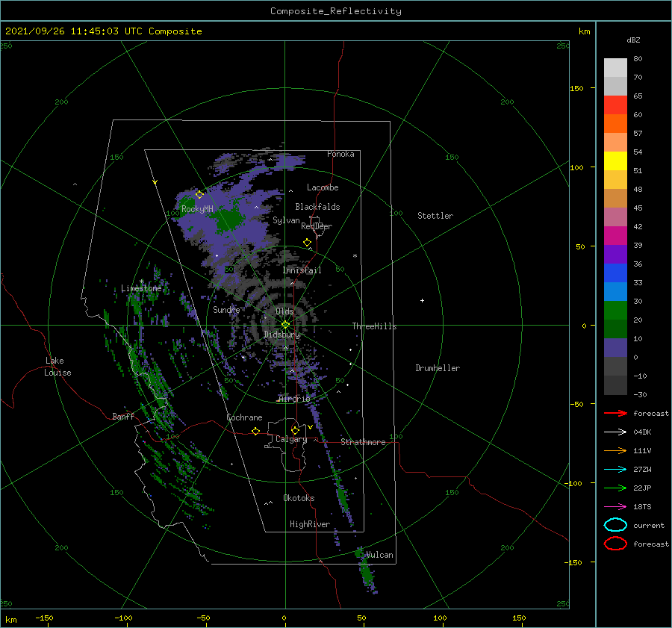This screenshot has width=672, height=628.
Task: Pick the 57-60 dBZ orange swatch
Action: click(615, 123)
